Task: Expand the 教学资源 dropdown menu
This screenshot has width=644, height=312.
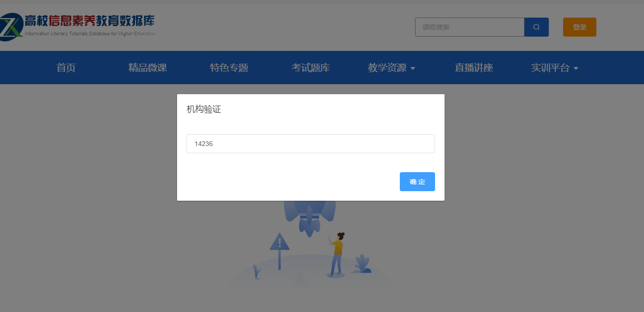Action: (x=392, y=68)
